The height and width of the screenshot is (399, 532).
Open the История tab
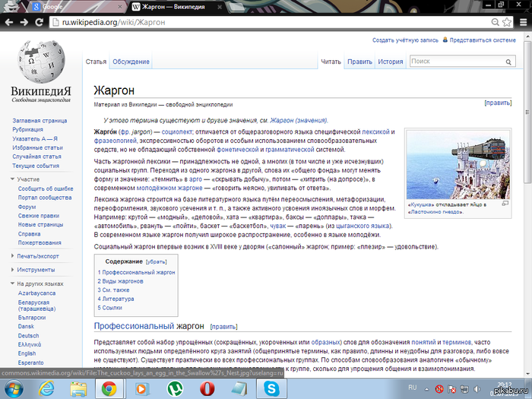391,62
